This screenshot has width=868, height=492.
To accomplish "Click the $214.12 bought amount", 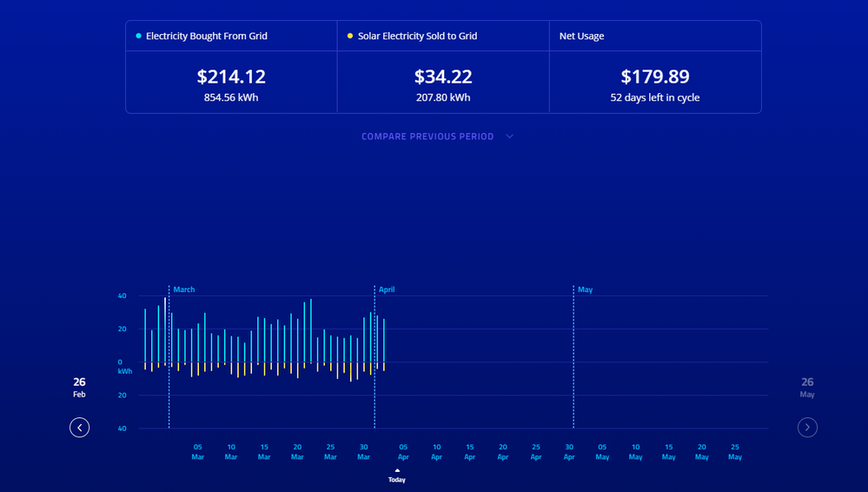I will [x=231, y=76].
